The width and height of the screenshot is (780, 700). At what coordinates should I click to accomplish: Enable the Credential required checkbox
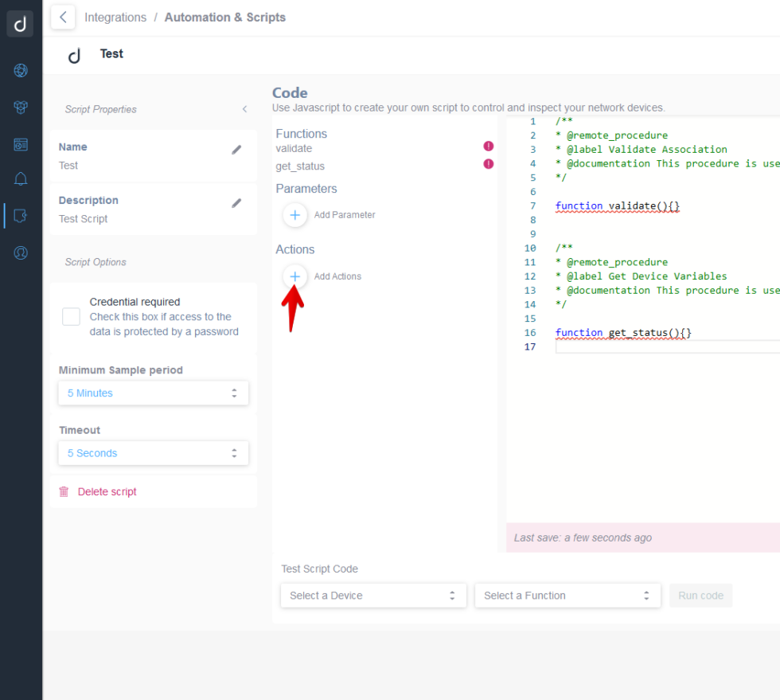(x=71, y=316)
